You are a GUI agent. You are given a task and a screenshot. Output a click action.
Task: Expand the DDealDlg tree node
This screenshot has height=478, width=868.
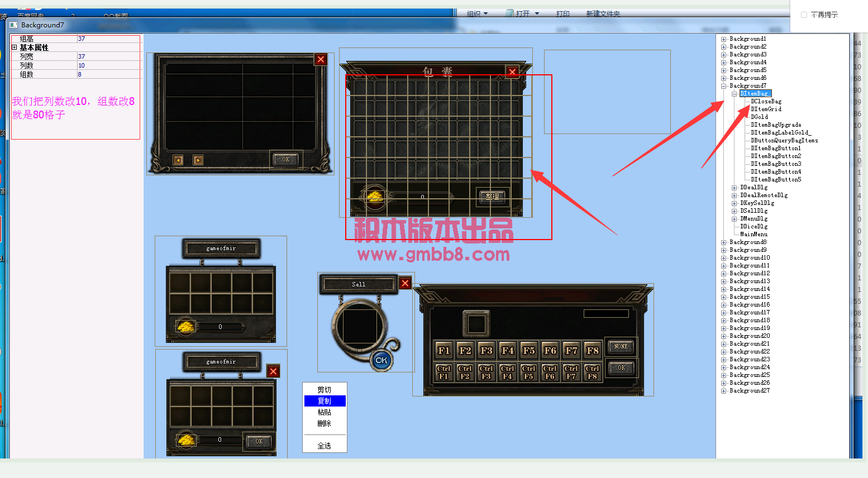(x=735, y=188)
